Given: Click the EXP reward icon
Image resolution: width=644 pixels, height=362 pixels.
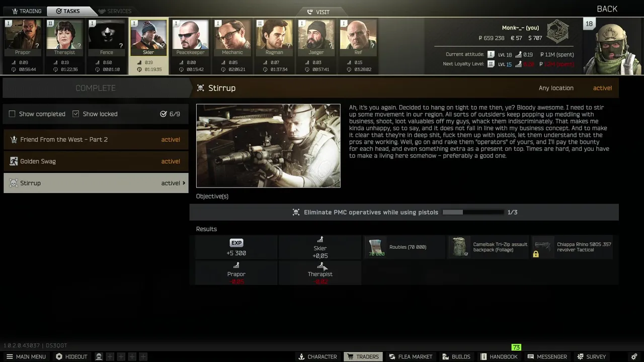Looking at the screenshot, I should tap(236, 243).
